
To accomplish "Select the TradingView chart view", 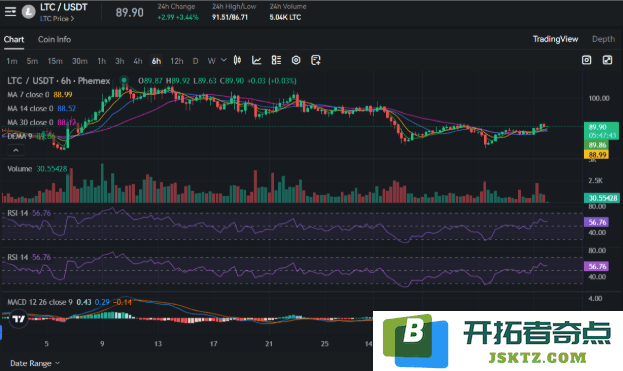I will 555,39.
